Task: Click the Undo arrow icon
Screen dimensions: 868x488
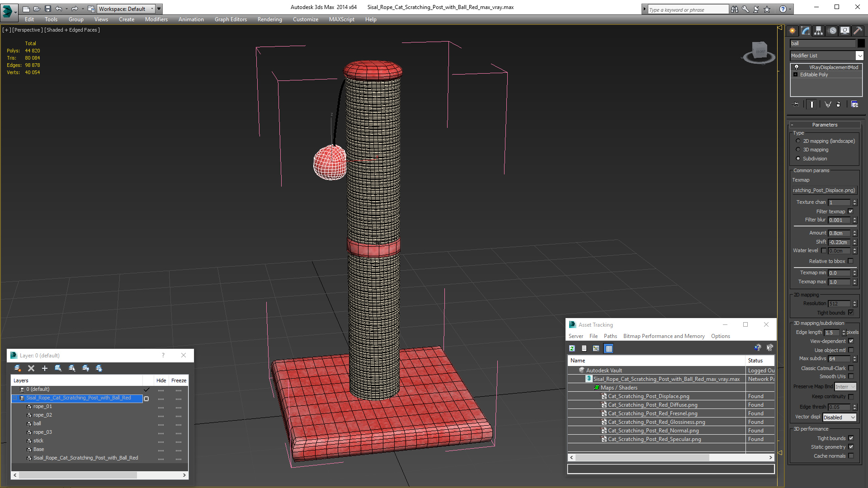Action: point(59,9)
